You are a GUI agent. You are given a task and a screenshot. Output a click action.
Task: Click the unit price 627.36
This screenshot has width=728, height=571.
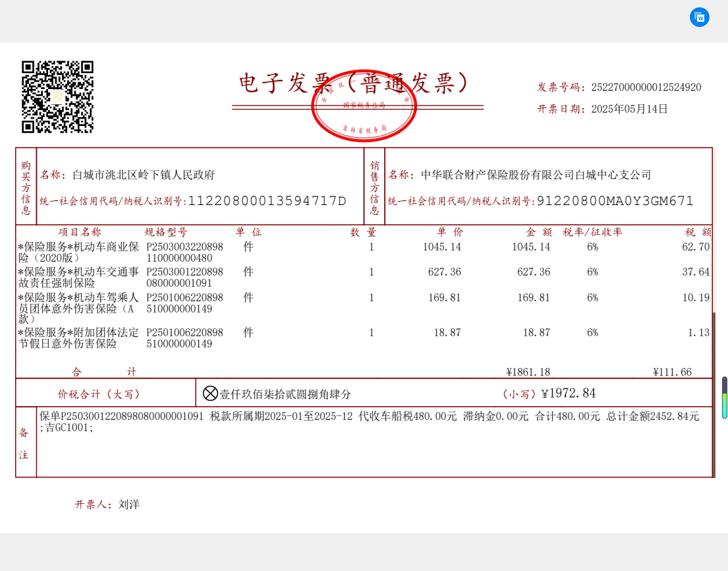click(x=444, y=272)
